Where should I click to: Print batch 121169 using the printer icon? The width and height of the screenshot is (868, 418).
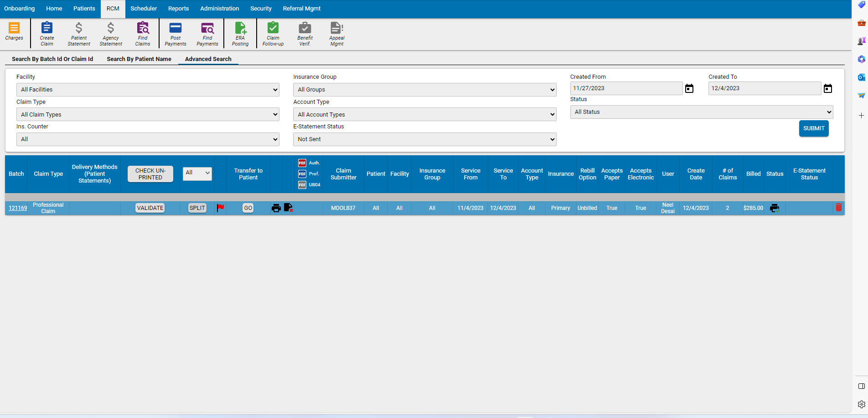pyautogui.click(x=276, y=208)
